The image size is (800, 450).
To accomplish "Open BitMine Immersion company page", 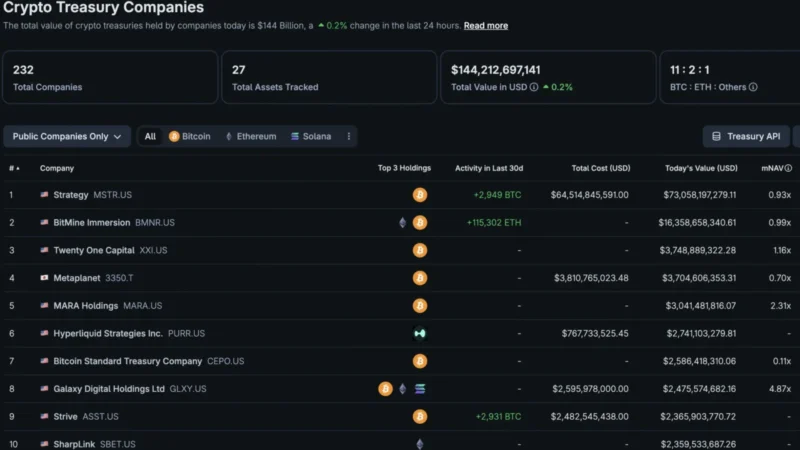I will click(x=92, y=222).
